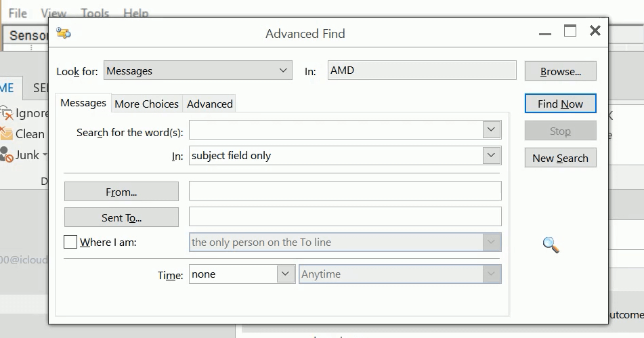Click the Sent To text field
This screenshot has height=338, width=644.
[x=345, y=217]
